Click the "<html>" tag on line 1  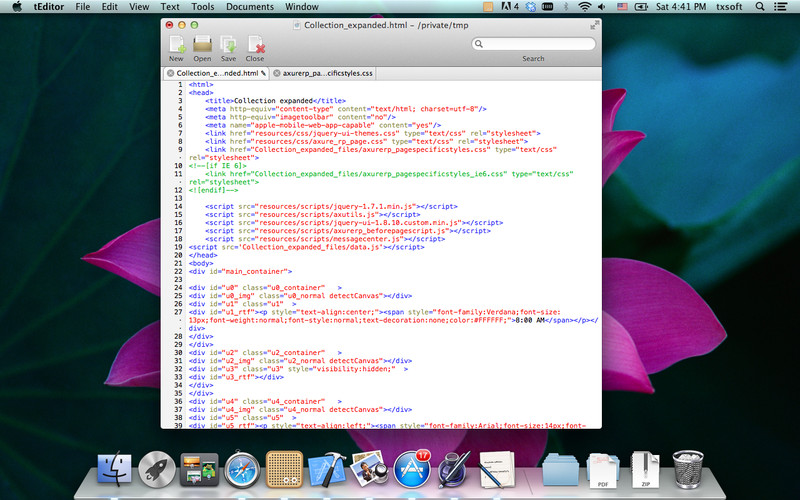click(201, 85)
